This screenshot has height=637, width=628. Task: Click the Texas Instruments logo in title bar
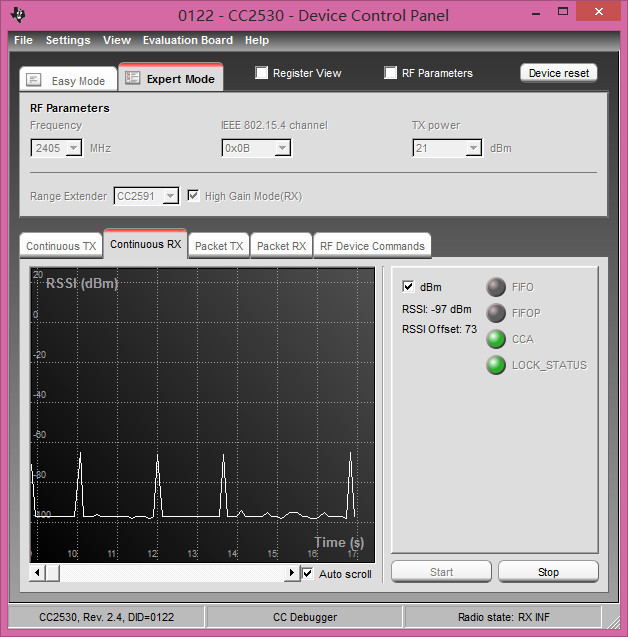18,15
